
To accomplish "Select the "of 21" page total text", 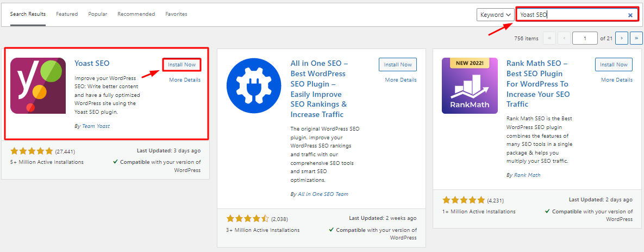I will [606, 38].
